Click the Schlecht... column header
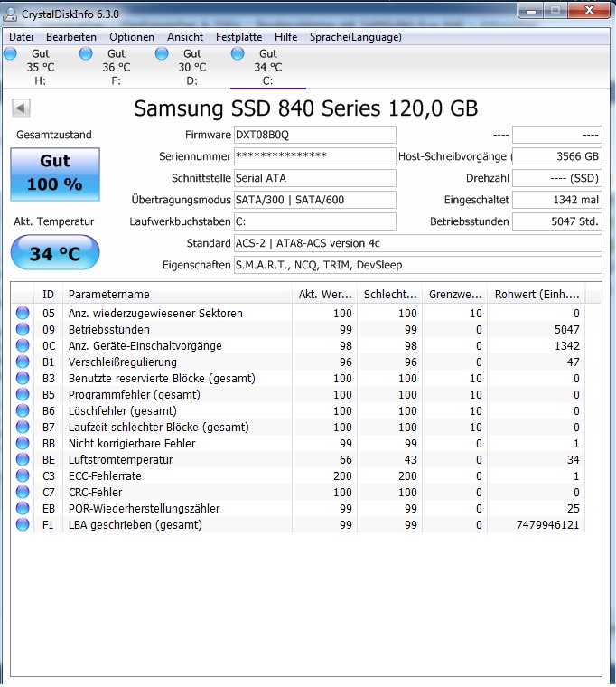 (389, 294)
